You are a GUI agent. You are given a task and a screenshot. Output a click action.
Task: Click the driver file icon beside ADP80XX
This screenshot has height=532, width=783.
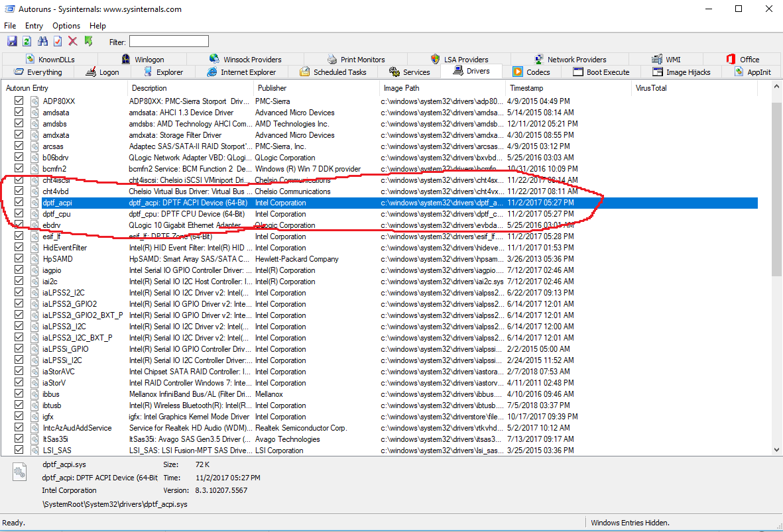(34, 101)
